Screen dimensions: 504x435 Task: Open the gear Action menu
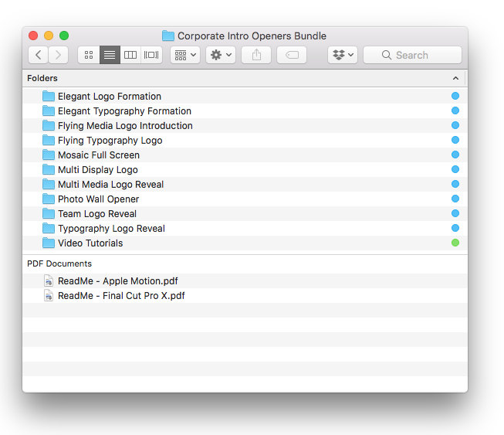pos(221,55)
